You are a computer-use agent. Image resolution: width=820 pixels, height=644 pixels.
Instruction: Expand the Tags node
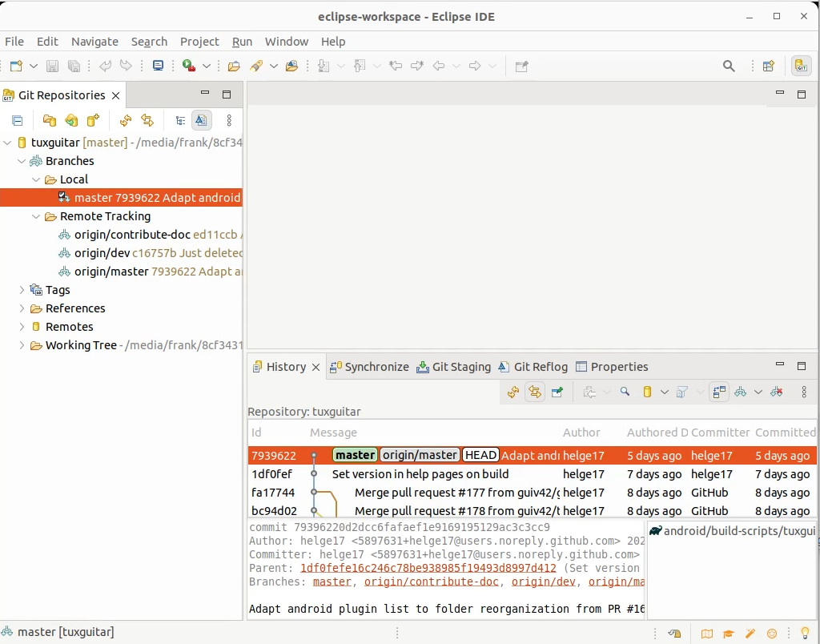21,290
